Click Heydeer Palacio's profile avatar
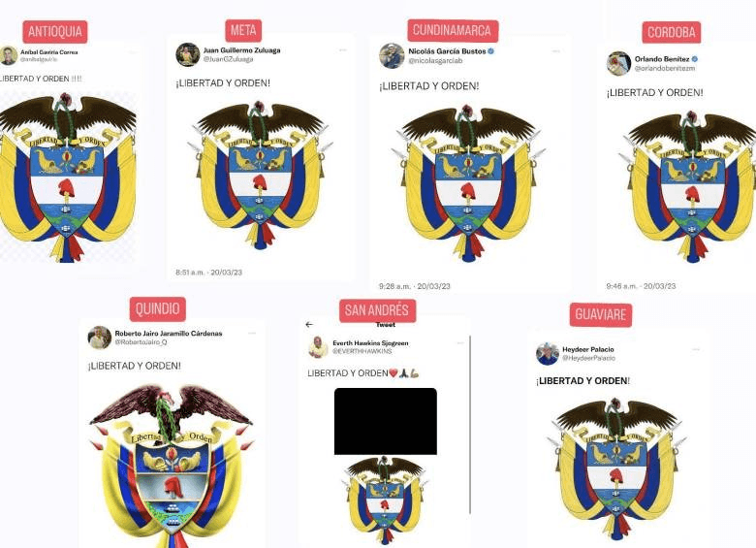 point(548,354)
